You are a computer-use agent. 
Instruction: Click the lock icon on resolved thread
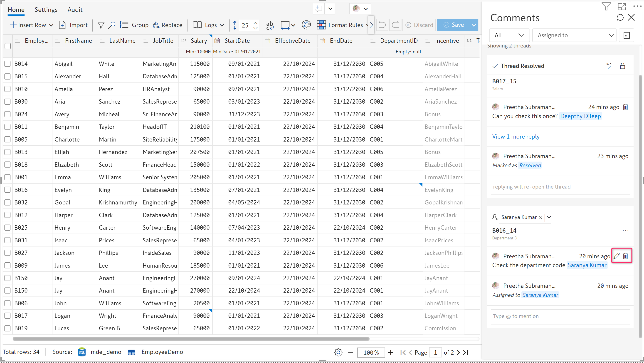622,66
